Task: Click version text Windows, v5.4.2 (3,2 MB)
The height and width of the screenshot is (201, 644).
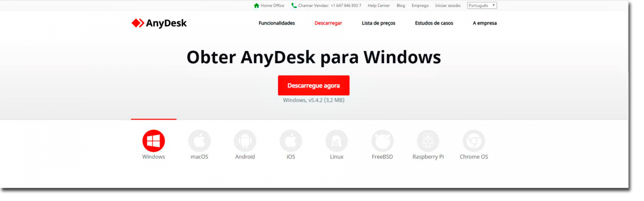Action: [x=313, y=100]
